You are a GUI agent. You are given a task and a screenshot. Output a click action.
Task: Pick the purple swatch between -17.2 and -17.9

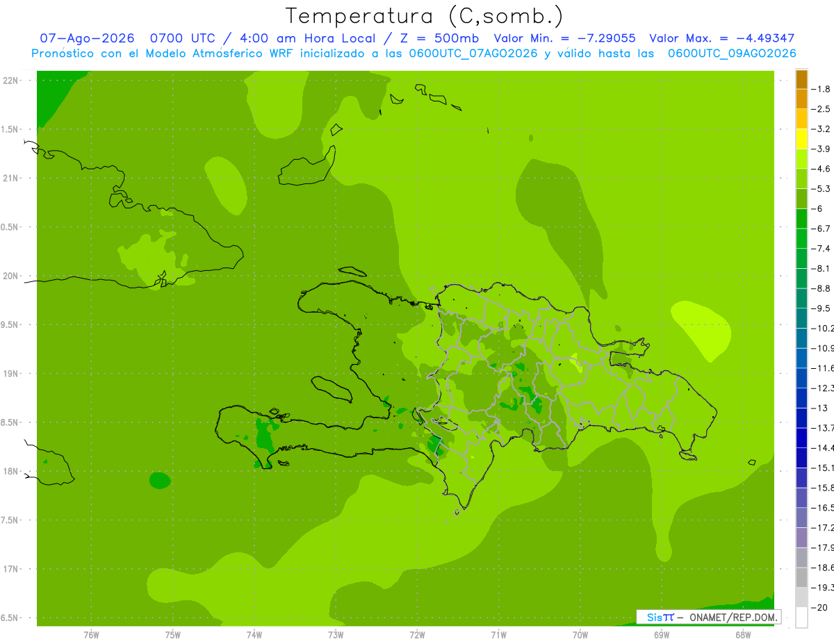pos(801,537)
